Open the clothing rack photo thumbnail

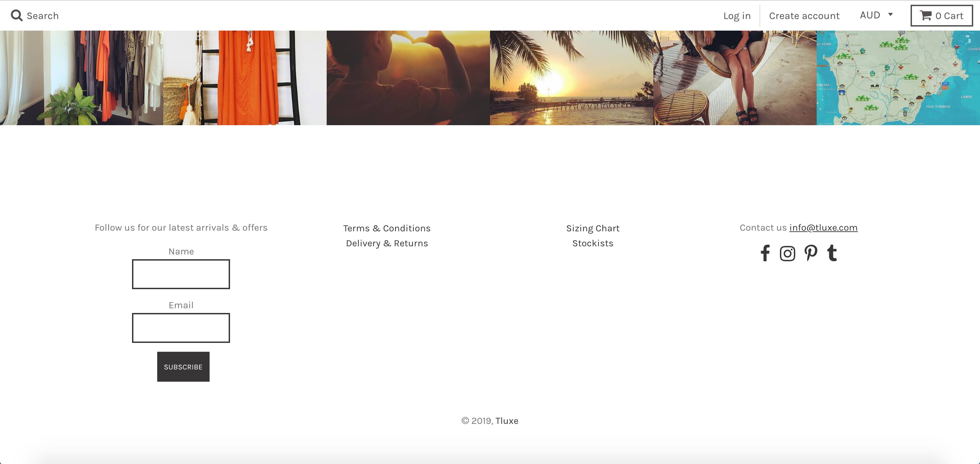click(82, 78)
